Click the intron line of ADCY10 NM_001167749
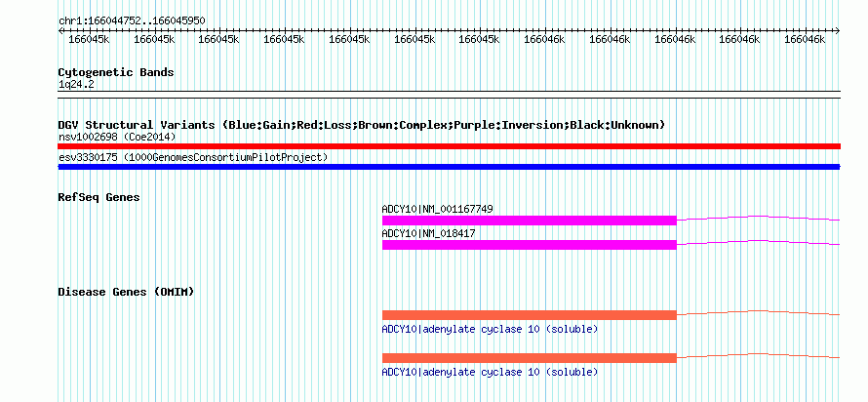Screen dimensions: 868x402 click(x=759, y=218)
